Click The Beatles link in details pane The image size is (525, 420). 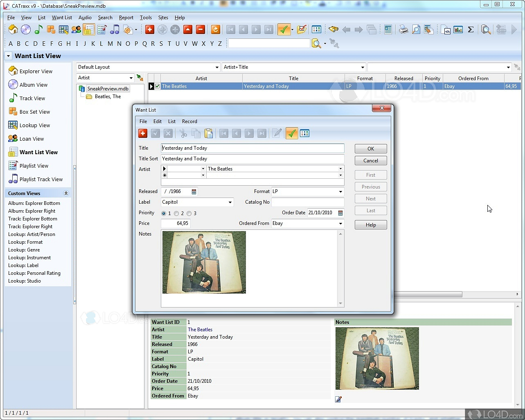coord(200,330)
